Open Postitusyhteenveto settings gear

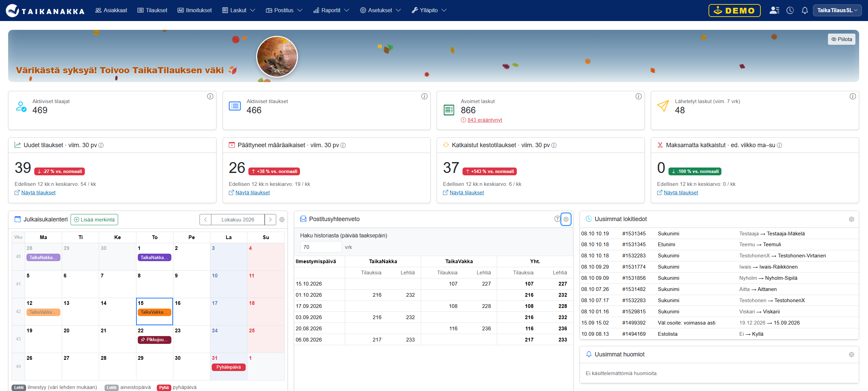(566, 219)
